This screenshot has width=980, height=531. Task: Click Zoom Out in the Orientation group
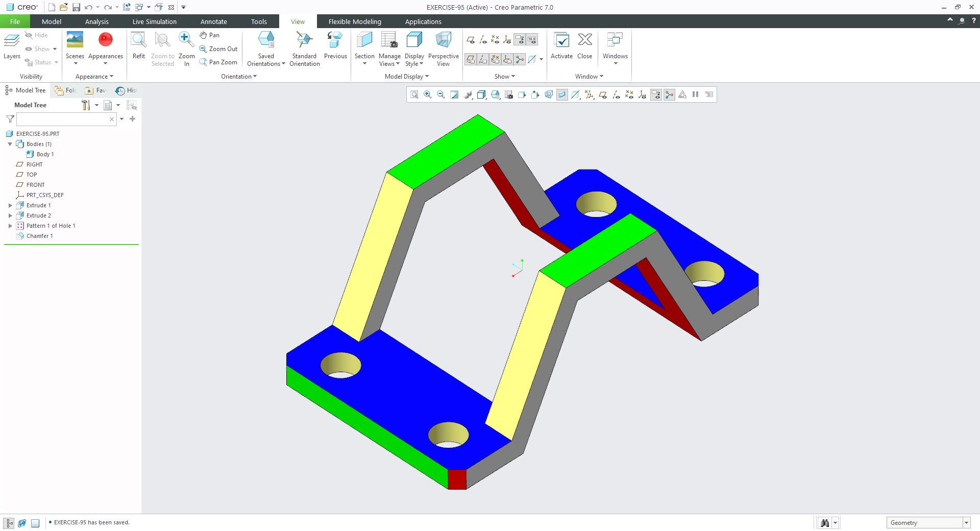[218, 49]
